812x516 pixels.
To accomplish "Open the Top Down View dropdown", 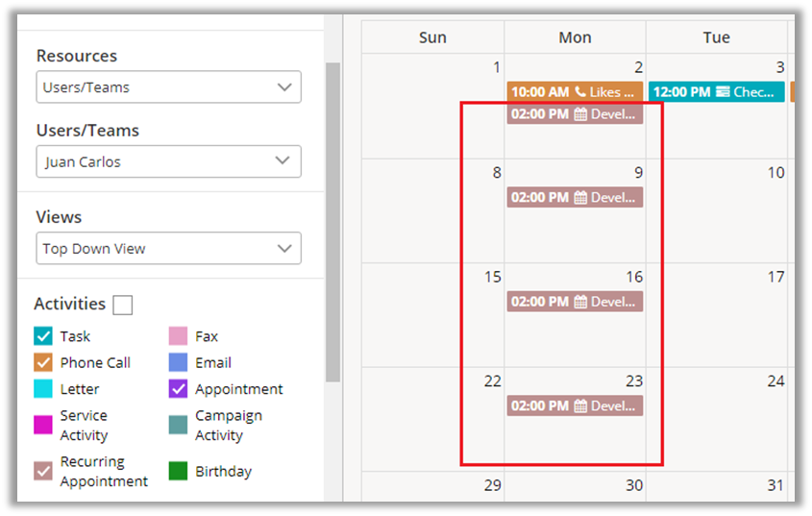I will click(168, 248).
